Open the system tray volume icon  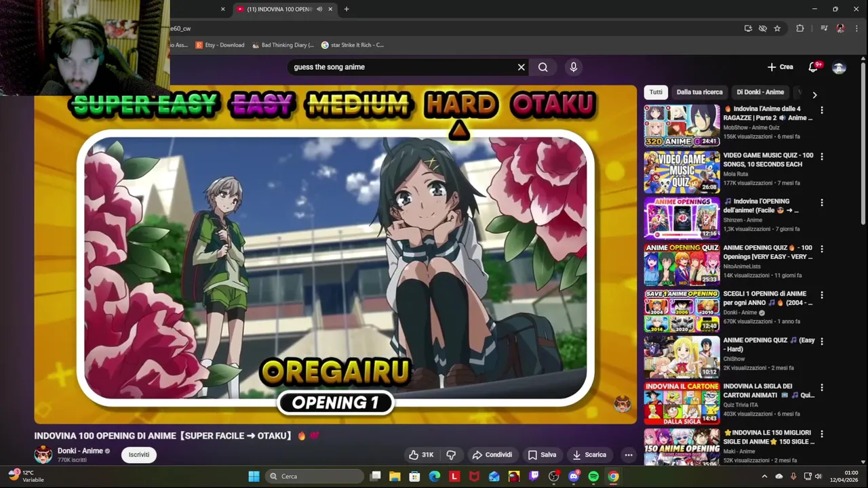click(x=818, y=476)
